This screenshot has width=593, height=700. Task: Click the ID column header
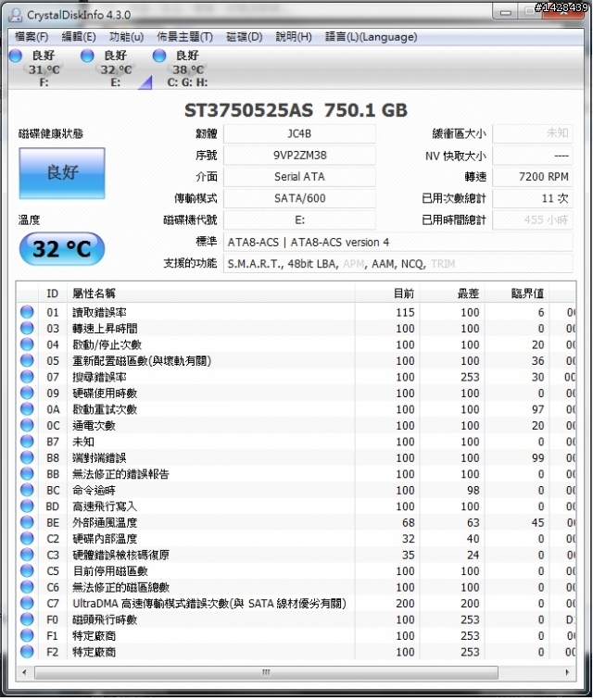pyautogui.click(x=53, y=294)
